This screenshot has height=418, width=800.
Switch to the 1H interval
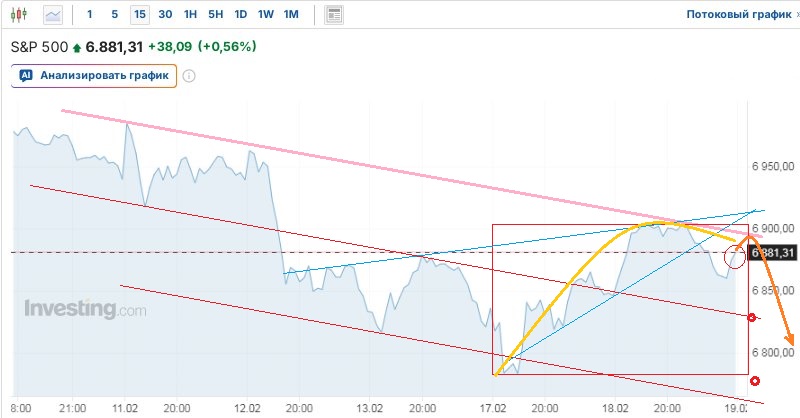pyautogui.click(x=191, y=15)
